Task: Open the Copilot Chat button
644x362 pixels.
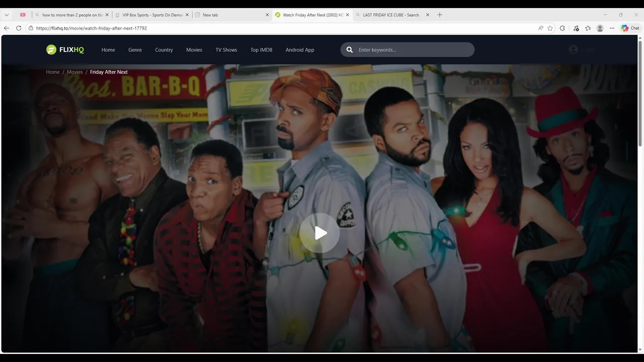Action: 630,28
